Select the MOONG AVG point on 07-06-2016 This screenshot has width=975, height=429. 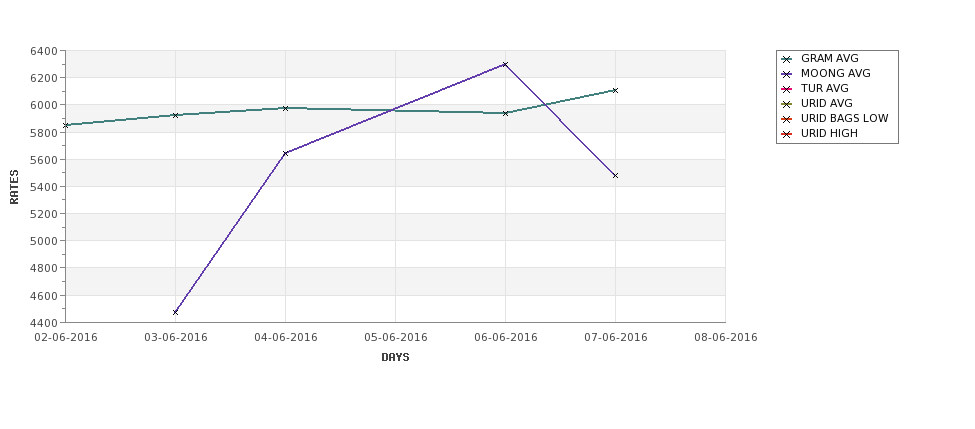[x=615, y=175]
